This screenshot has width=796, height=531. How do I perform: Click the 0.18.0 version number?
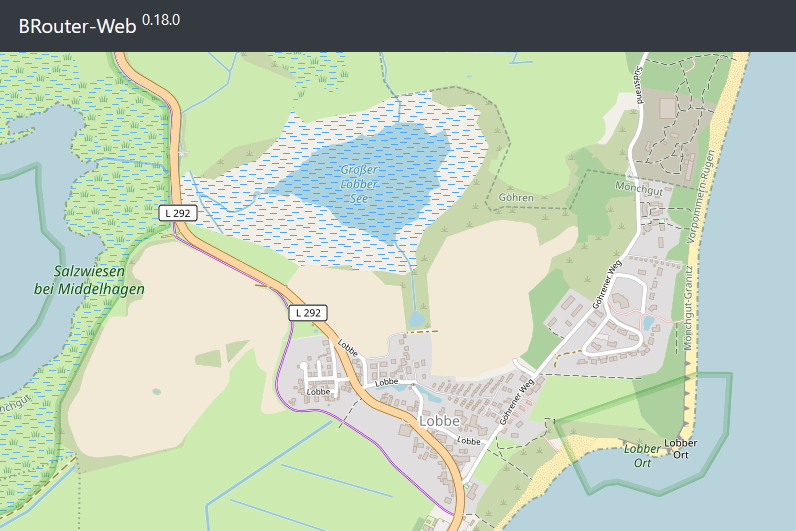click(x=161, y=20)
